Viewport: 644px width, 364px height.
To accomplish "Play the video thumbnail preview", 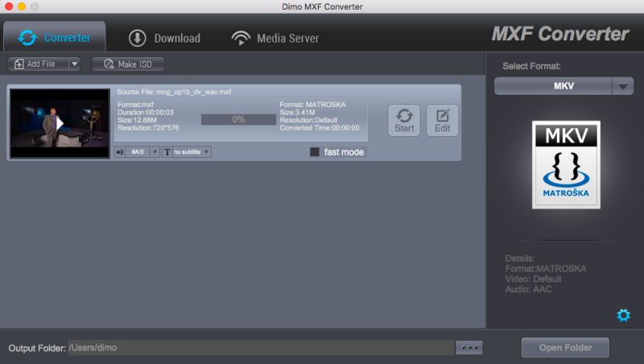I will pyautogui.click(x=60, y=123).
